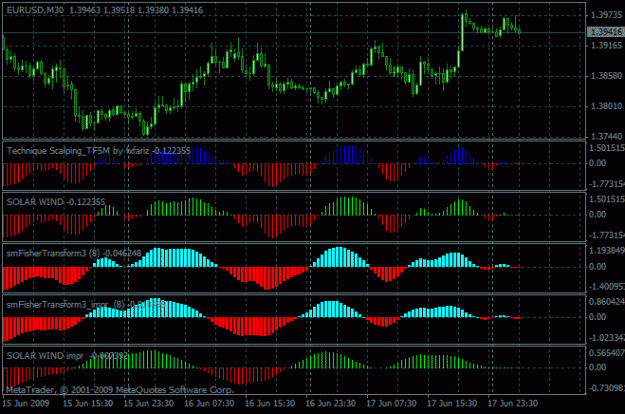
Task: Click the 15 Jun 15:30 time label
Action: click(88, 403)
